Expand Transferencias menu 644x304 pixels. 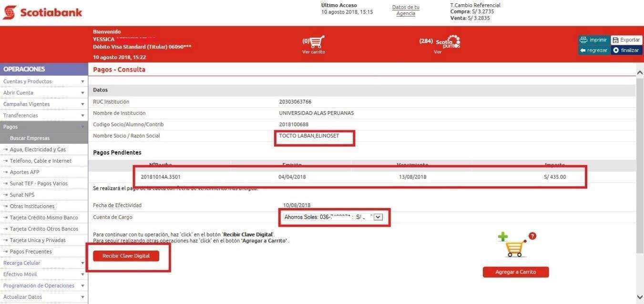coord(44,115)
